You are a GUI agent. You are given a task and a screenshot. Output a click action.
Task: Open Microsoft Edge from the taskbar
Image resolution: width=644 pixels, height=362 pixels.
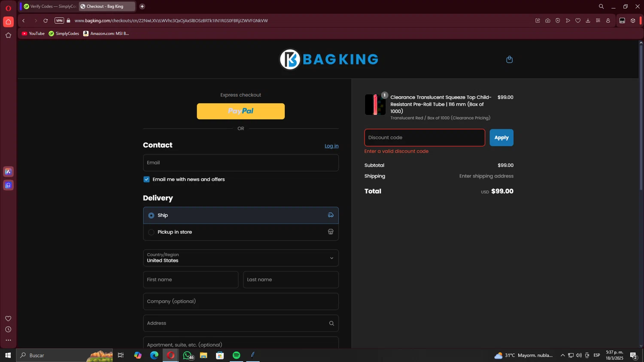154,355
